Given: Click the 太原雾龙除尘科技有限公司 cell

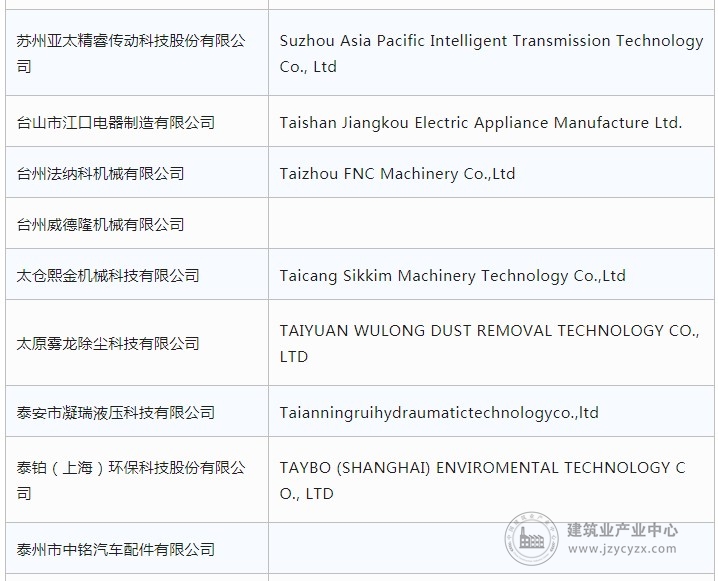Looking at the screenshot, I should (137, 343).
